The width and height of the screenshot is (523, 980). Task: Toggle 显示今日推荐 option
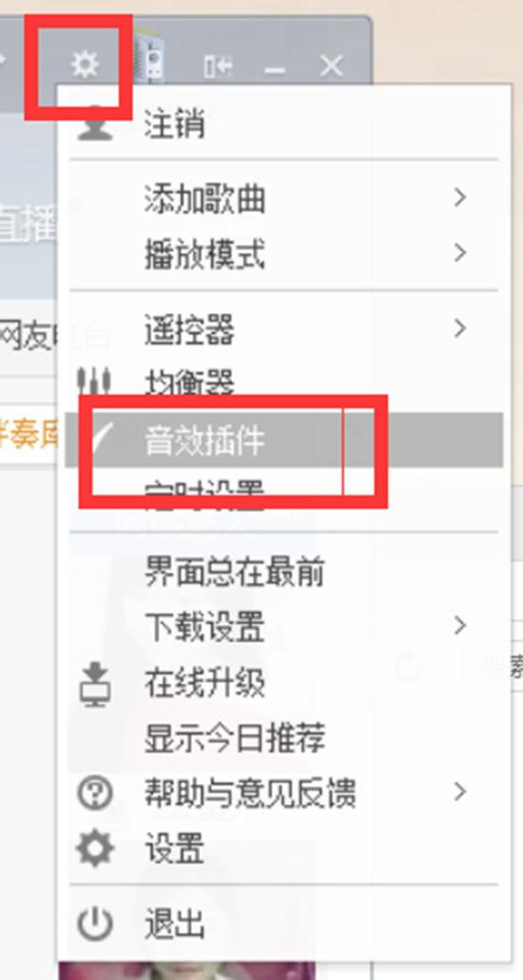pos(284,737)
